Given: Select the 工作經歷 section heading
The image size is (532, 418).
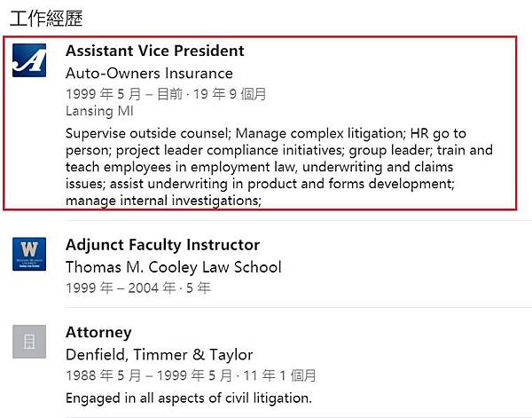Looking at the screenshot, I should pyautogui.click(x=46, y=18).
